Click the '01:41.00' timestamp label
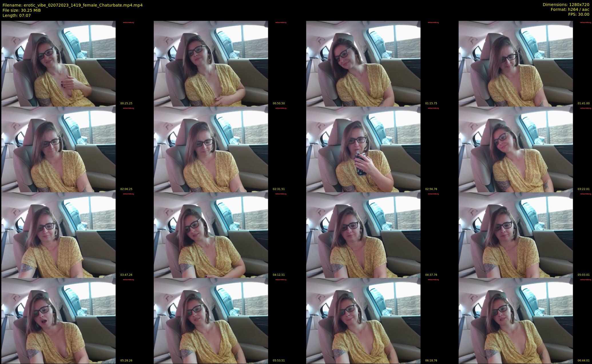 tap(584, 103)
